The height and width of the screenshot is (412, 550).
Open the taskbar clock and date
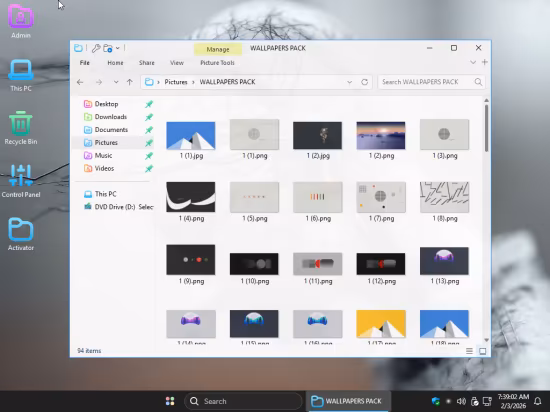coord(513,401)
